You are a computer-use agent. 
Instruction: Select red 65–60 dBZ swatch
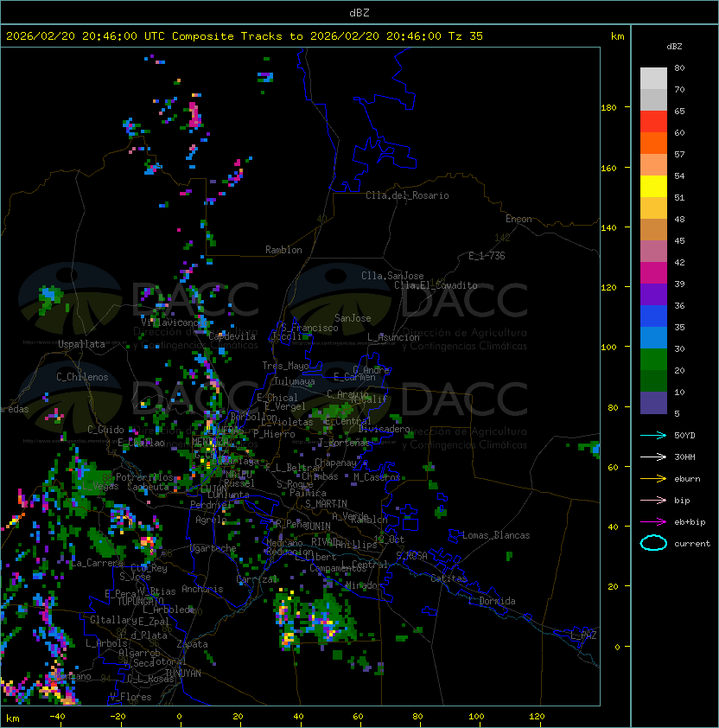pyautogui.click(x=653, y=122)
